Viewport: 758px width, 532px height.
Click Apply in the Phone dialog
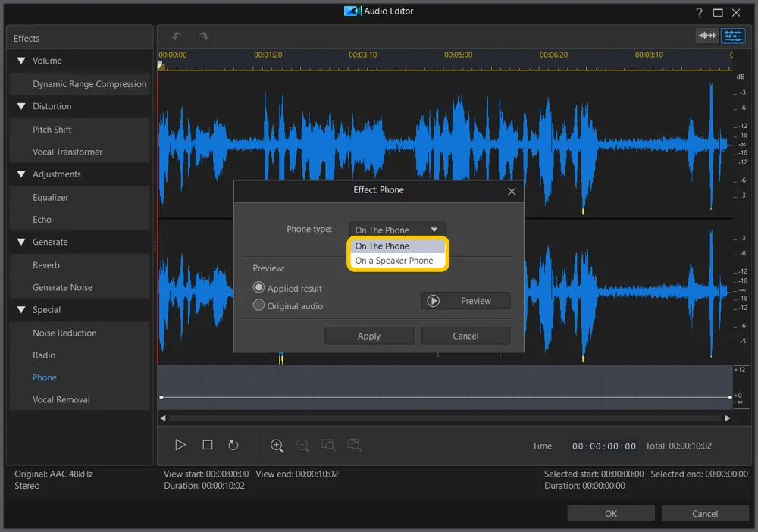(369, 336)
